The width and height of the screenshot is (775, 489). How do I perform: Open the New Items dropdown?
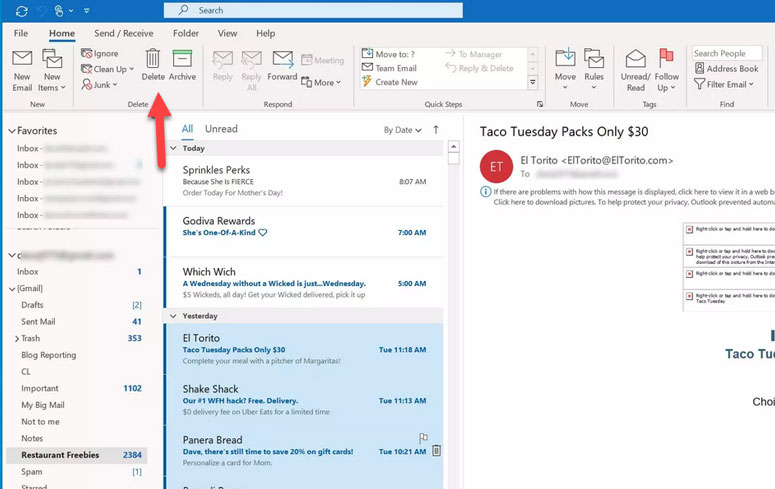[x=52, y=71]
